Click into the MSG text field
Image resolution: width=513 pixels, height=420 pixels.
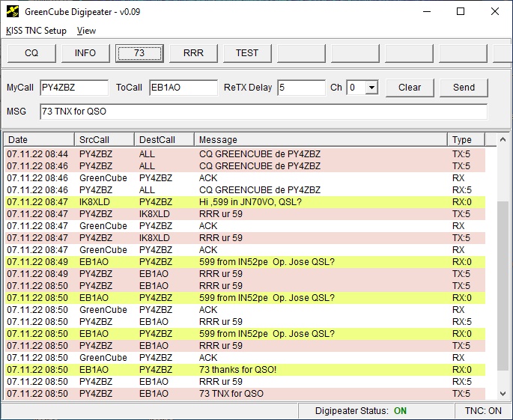pyautogui.click(x=262, y=112)
